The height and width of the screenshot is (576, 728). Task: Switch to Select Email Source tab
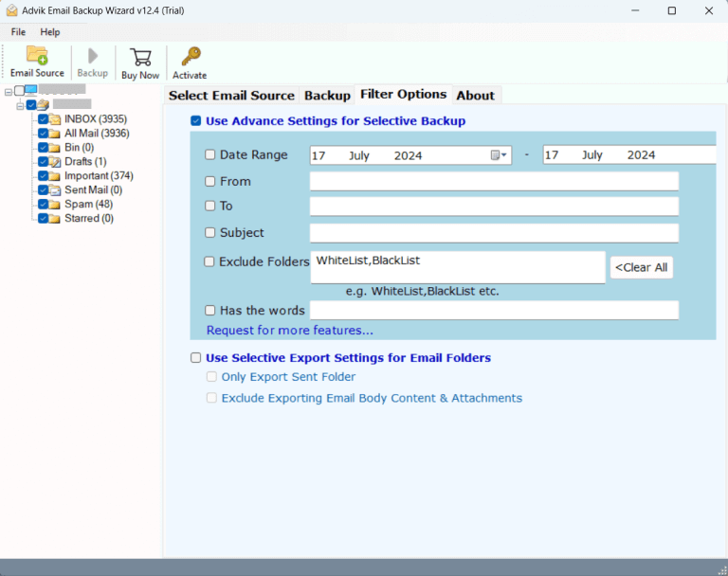pos(231,96)
